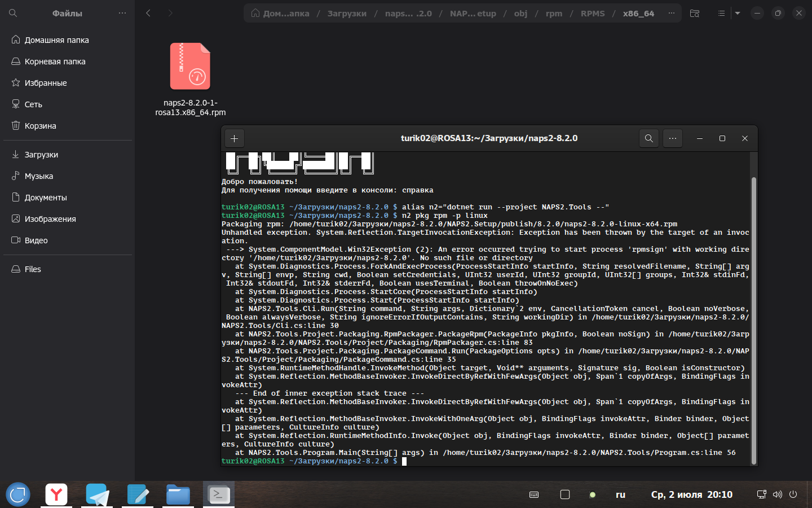Switch to list view in the file manager

tap(721, 13)
